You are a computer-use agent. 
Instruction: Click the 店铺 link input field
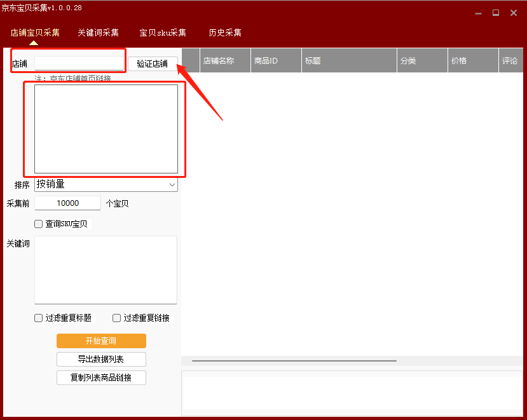[x=79, y=63]
